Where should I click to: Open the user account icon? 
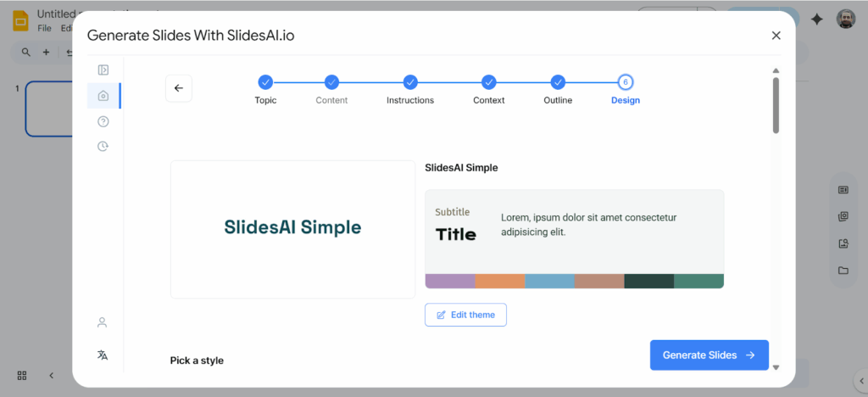tap(103, 322)
